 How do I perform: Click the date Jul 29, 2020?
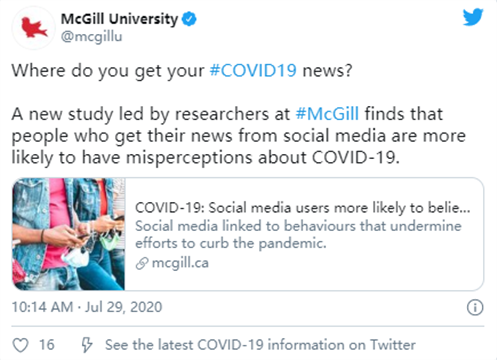tap(124, 307)
